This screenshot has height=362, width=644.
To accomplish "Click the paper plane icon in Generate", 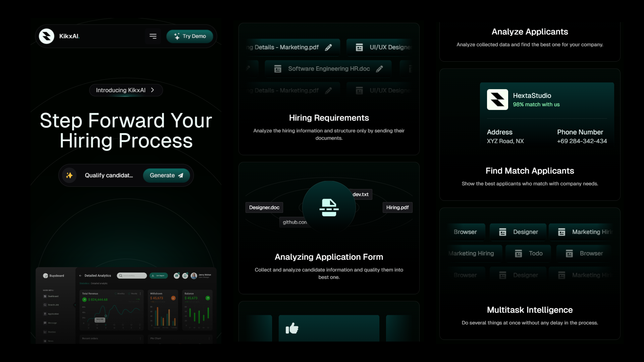I will coord(180,175).
